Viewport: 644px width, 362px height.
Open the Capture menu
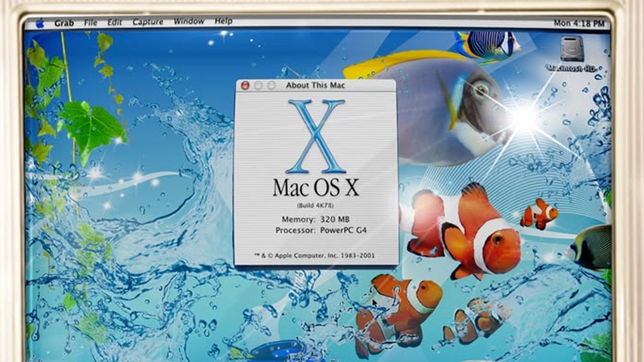[x=148, y=22]
